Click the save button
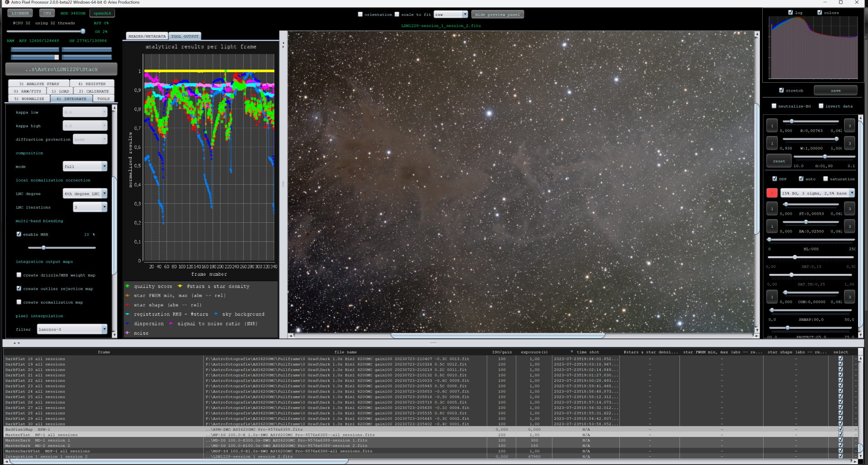 (x=835, y=90)
